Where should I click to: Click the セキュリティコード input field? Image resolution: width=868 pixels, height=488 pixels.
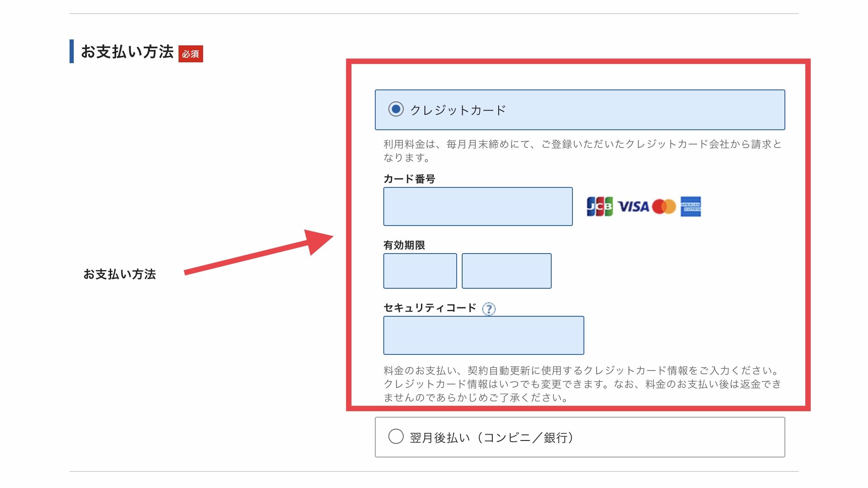pyautogui.click(x=484, y=335)
